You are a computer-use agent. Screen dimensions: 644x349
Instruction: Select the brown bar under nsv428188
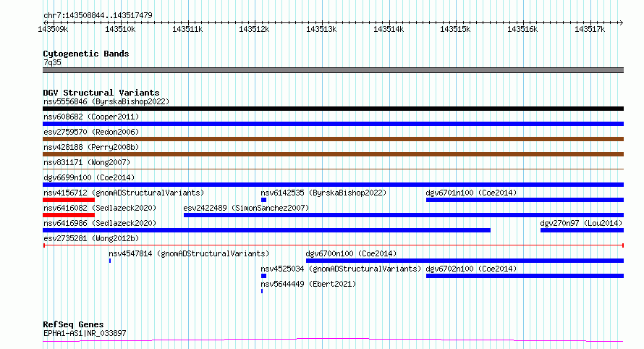pos(333,154)
